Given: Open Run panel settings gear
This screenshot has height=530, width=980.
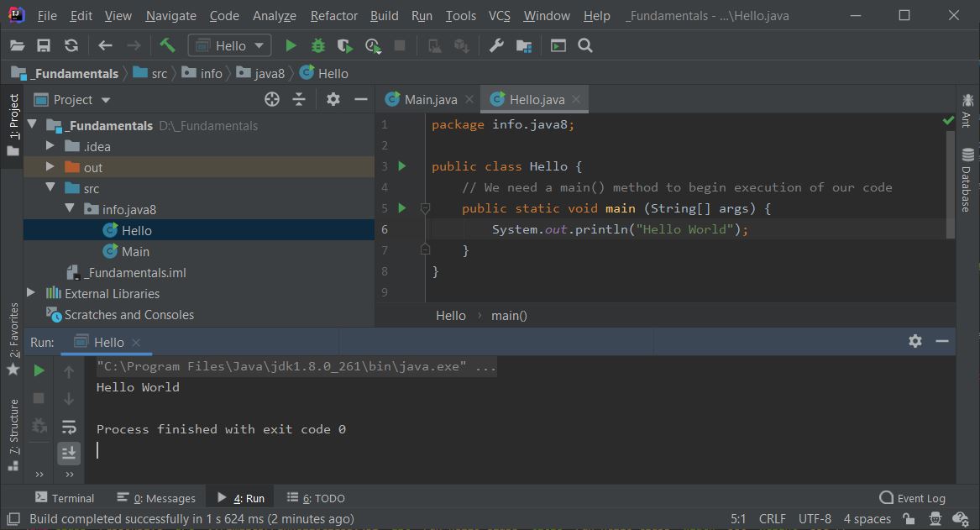Looking at the screenshot, I should pos(915,341).
